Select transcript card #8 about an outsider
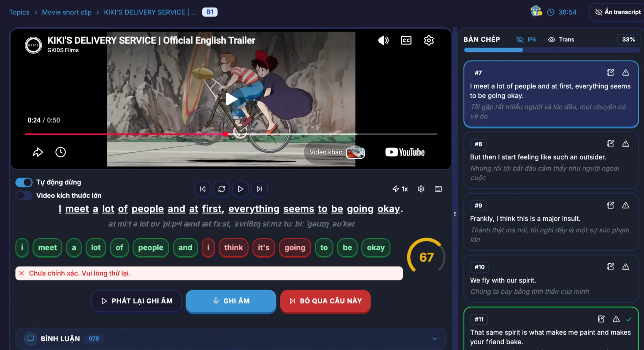Image resolution: width=644 pixels, height=350 pixels. point(551,160)
